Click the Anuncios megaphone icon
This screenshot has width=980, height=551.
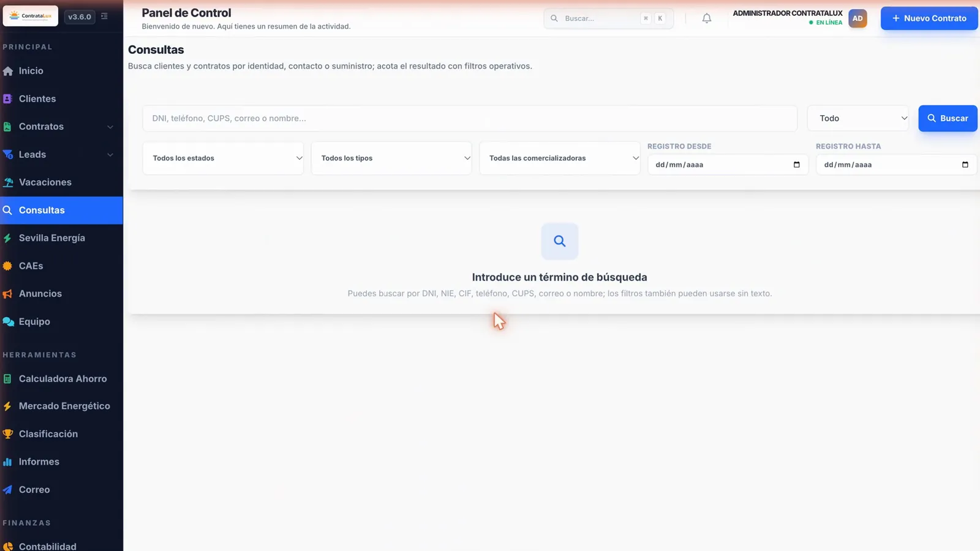pos(8,294)
